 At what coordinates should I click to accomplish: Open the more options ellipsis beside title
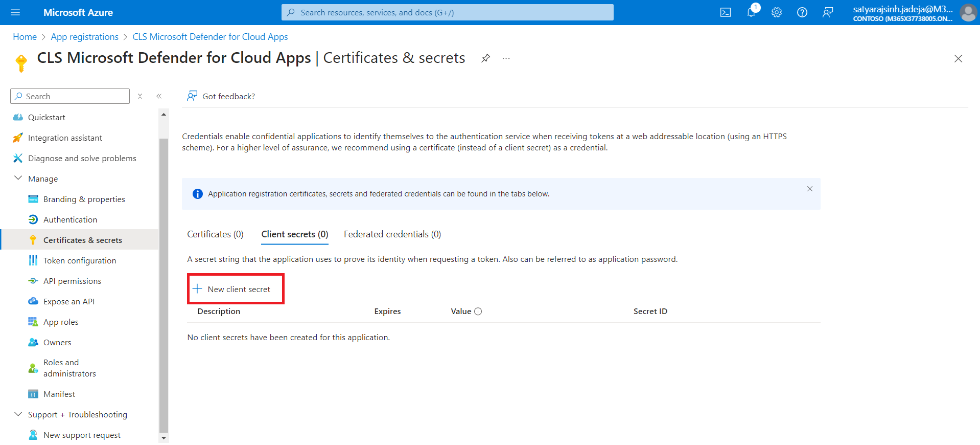pyautogui.click(x=506, y=58)
